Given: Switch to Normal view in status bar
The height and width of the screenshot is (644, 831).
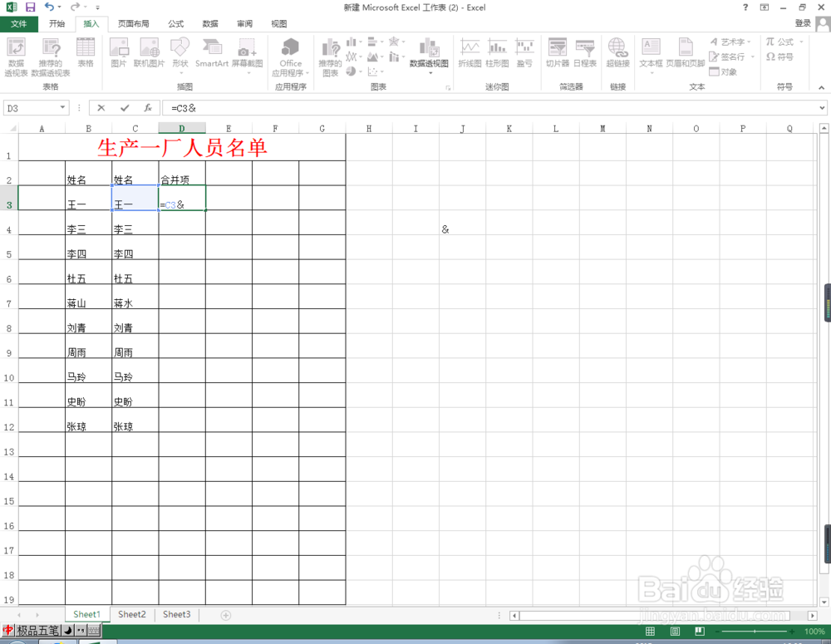Looking at the screenshot, I should click(651, 632).
